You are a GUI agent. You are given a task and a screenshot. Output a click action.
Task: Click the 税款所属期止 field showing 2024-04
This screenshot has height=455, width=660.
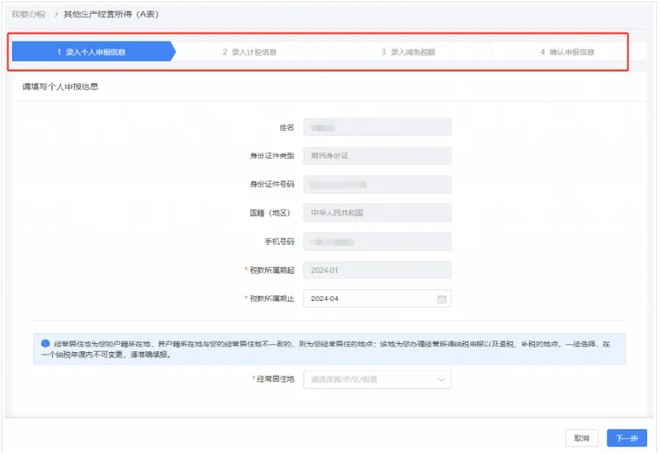(x=377, y=298)
